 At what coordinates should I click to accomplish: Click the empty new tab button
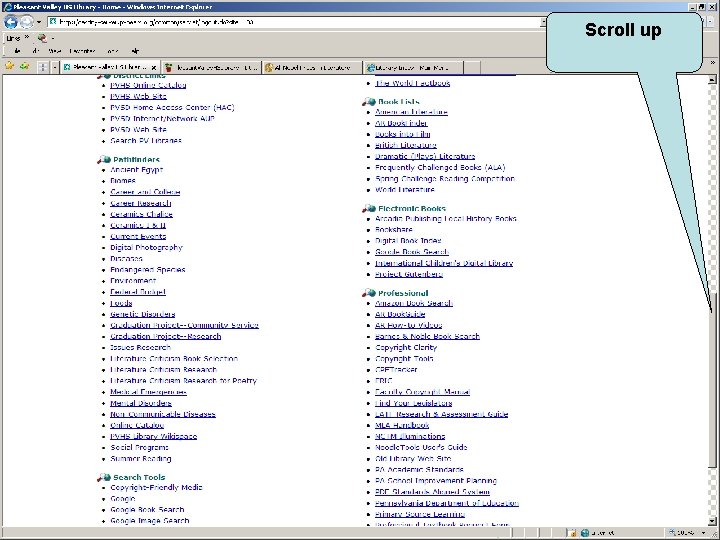click(x=472, y=68)
